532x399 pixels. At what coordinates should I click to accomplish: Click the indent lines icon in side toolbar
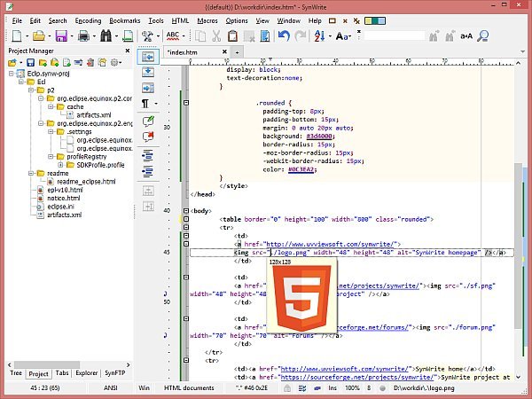click(148, 156)
